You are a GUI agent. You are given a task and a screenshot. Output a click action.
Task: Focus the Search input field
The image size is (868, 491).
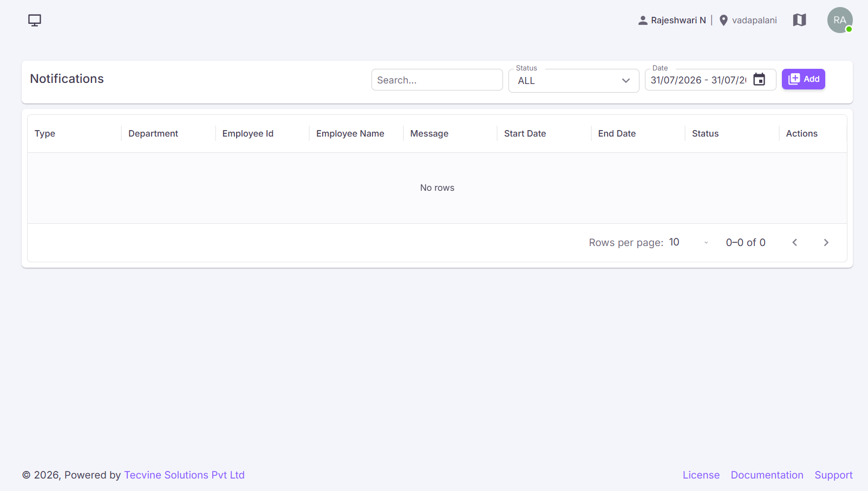pyautogui.click(x=437, y=80)
